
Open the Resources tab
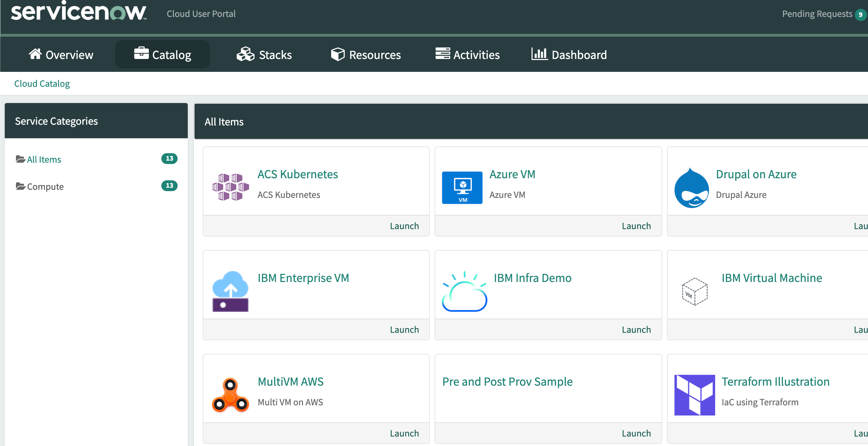pyautogui.click(x=366, y=55)
